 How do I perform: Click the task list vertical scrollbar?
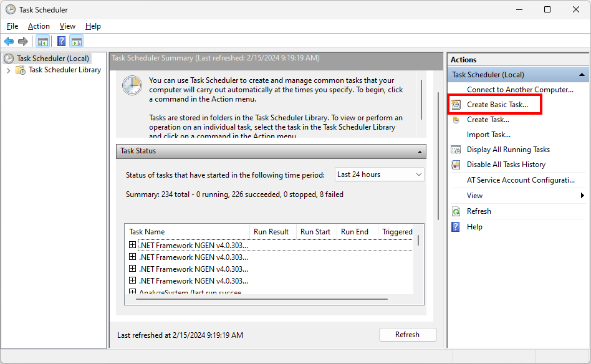(x=418, y=241)
